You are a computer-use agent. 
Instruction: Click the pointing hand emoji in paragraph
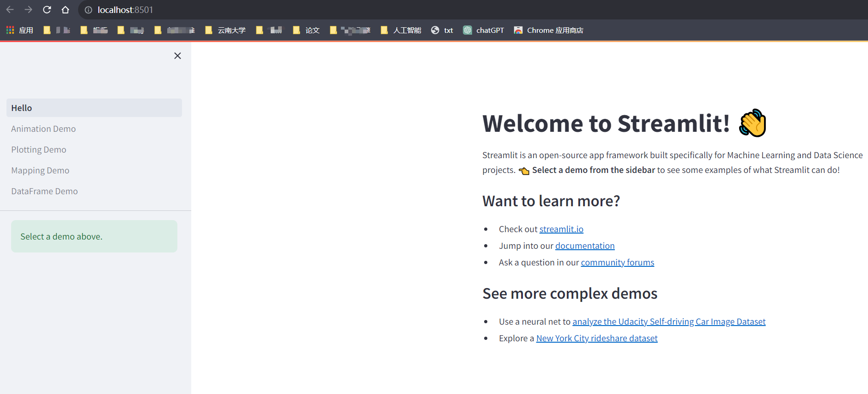524,171
